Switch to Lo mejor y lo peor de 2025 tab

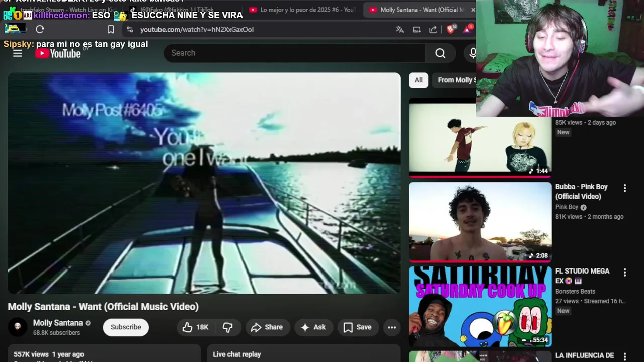pos(302,10)
